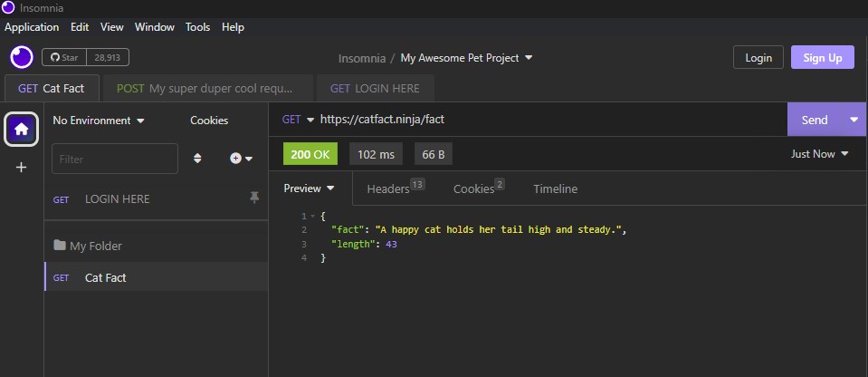Open the Tools menu
The width and height of the screenshot is (868, 377).
point(197,26)
